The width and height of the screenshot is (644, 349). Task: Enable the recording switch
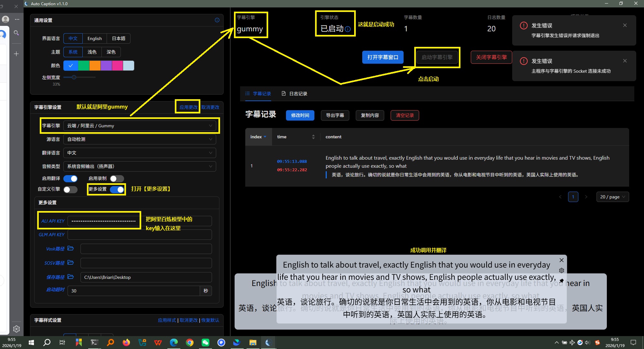pyautogui.click(x=117, y=179)
